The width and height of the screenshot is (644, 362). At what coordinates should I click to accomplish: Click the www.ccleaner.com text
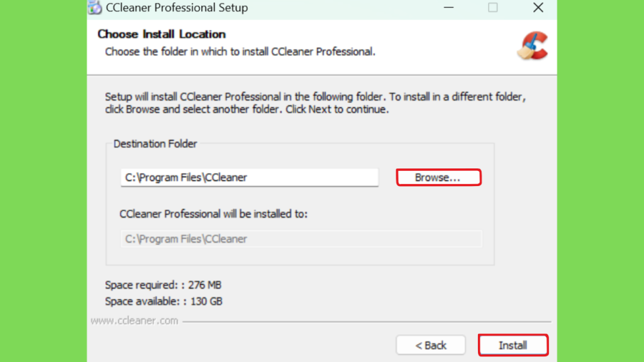(135, 321)
